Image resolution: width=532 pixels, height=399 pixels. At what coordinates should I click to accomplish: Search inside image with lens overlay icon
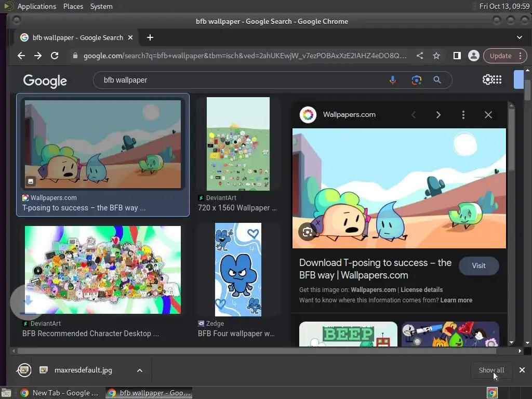click(308, 232)
